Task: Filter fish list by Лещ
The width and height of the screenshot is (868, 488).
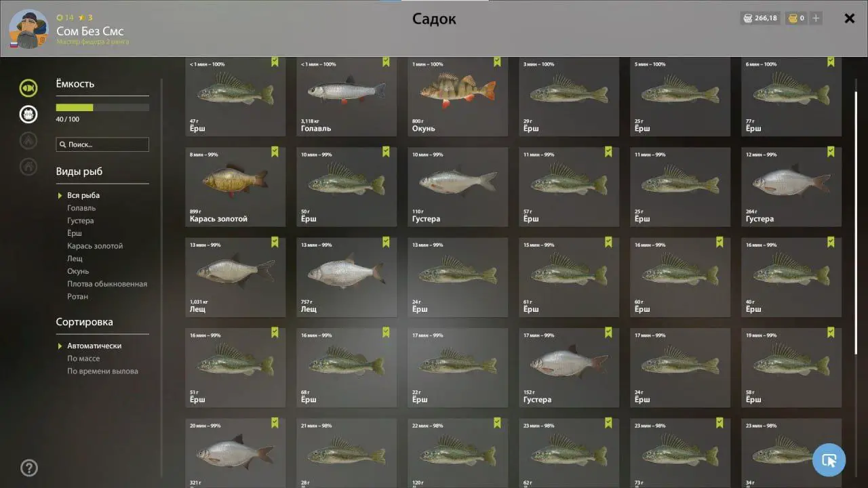Action: tap(75, 259)
